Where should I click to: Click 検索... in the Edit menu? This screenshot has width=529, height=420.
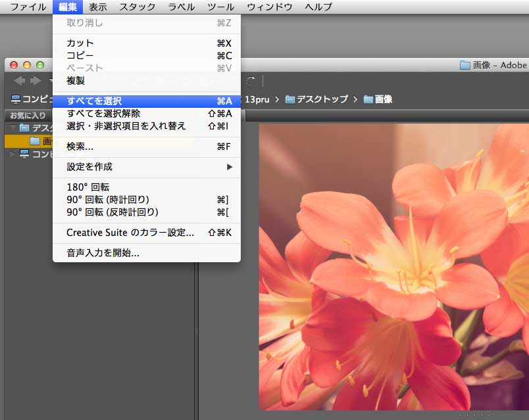pyautogui.click(x=146, y=147)
